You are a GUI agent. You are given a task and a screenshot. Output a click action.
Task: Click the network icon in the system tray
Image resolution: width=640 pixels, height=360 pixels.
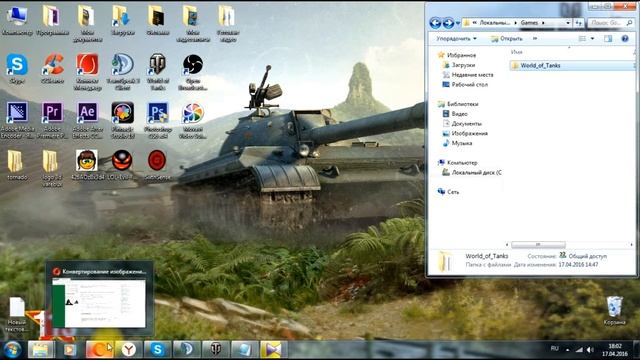579,349
